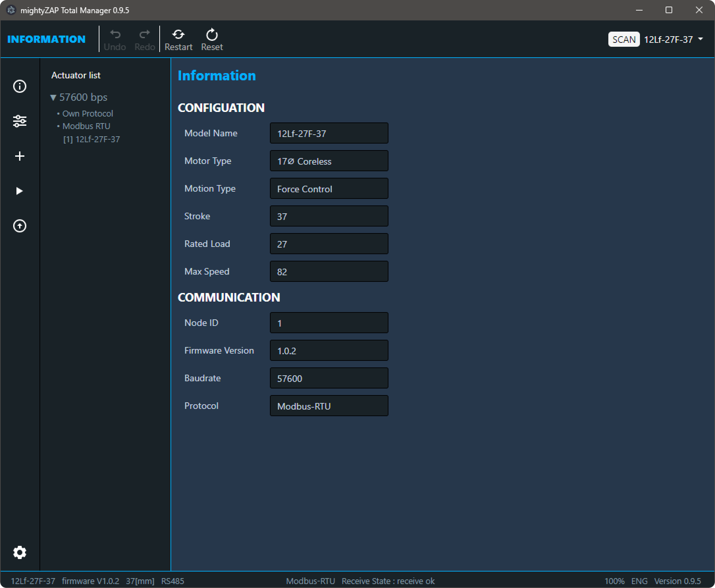The height and width of the screenshot is (588, 715).
Task: Select Own Protocol in actuator list
Action: [x=87, y=114]
